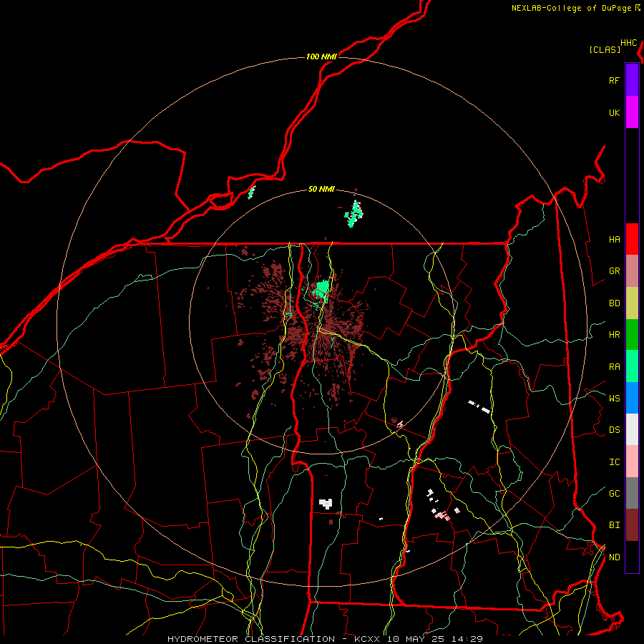Click the large green rain echo near radar center
The image size is (644, 644).
[321, 289]
